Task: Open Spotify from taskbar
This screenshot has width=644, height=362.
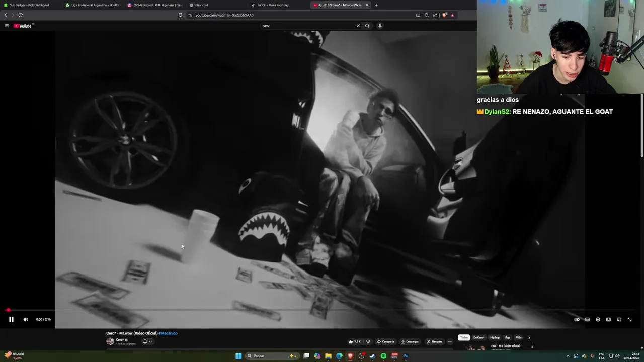Action: pyautogui.click(x=383, y=356)
